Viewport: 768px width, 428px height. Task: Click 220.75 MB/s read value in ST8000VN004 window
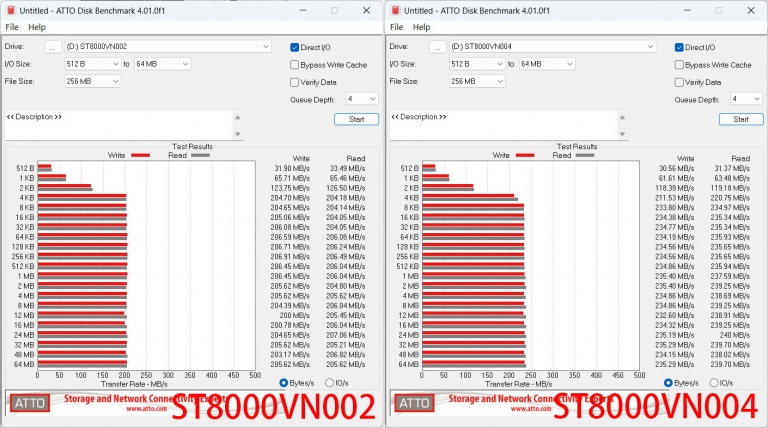coord(730,198)
